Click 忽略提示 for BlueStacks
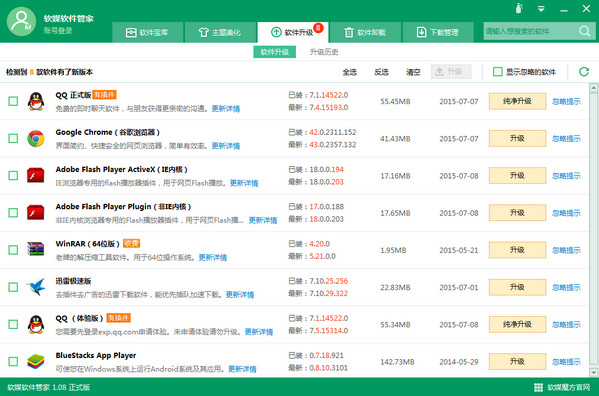 point(566,361)
